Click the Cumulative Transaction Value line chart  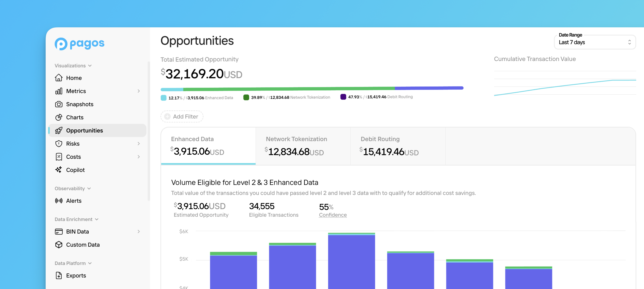point(565,83)
